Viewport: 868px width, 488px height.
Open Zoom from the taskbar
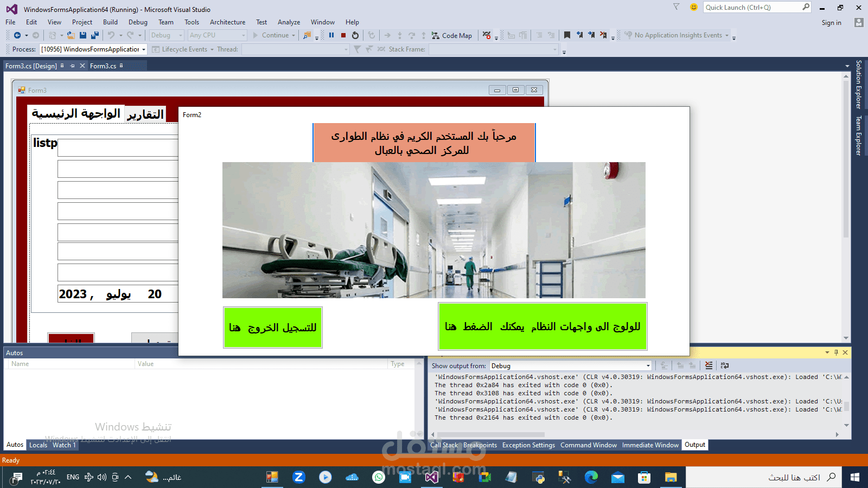pyautogui.click(x=299, y=477)
